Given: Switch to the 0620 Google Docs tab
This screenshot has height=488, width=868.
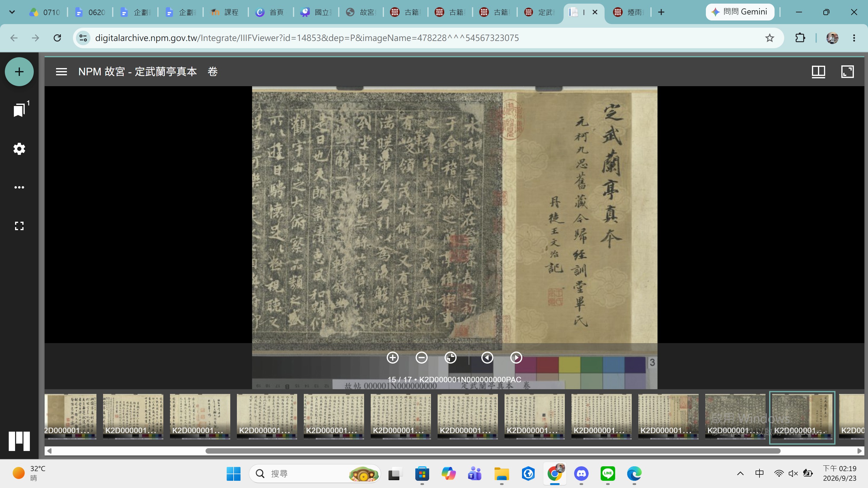Looking at the screenshot, I should [x=90, y=12].
